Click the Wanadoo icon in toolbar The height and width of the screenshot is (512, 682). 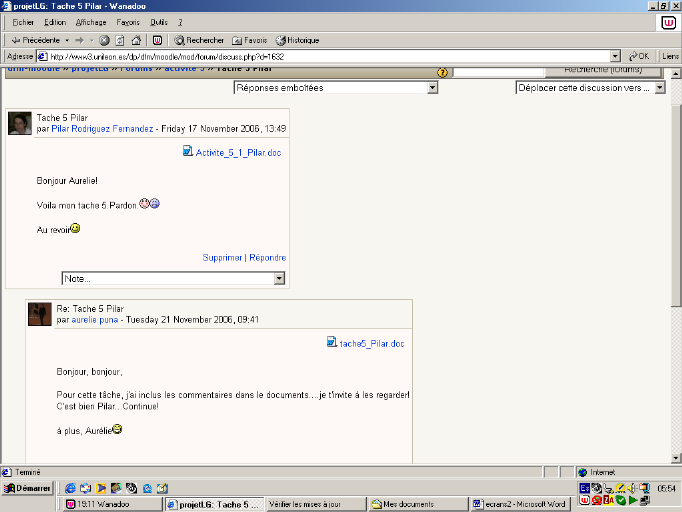point(157,40)
